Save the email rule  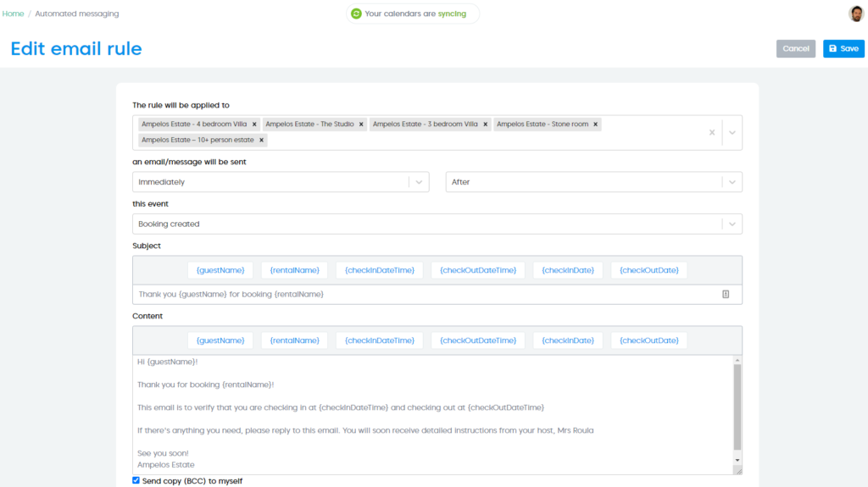(x=843, y=49)
